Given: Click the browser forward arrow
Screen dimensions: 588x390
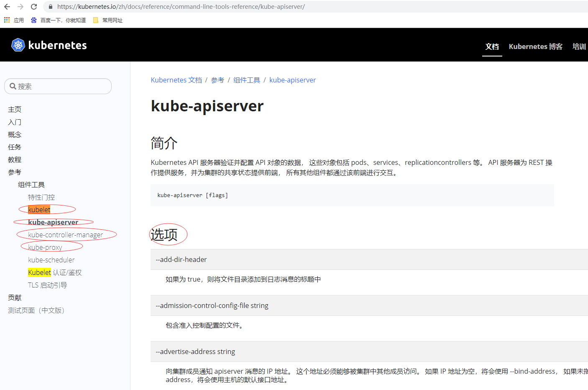Looking at the screenshot, I should [20, 7].
